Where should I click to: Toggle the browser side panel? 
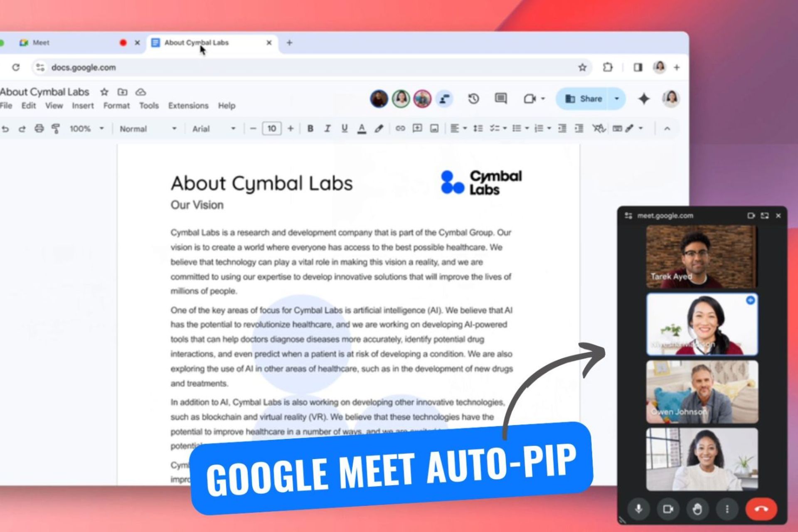click(x=638, y=67)
